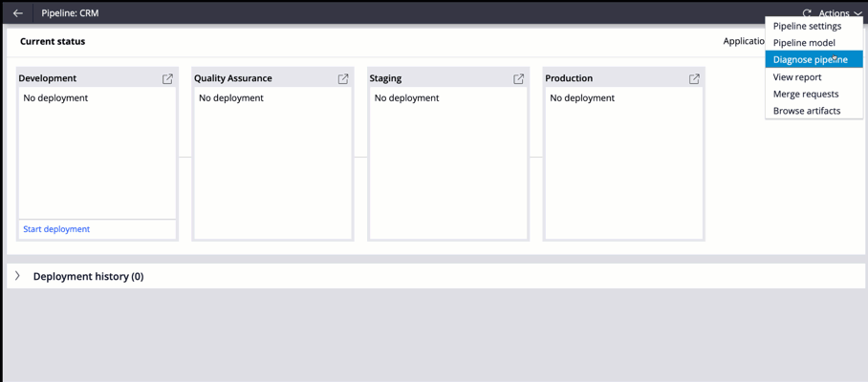
Task: Click the Deployment history (0) header
Action: coord(89,276)
